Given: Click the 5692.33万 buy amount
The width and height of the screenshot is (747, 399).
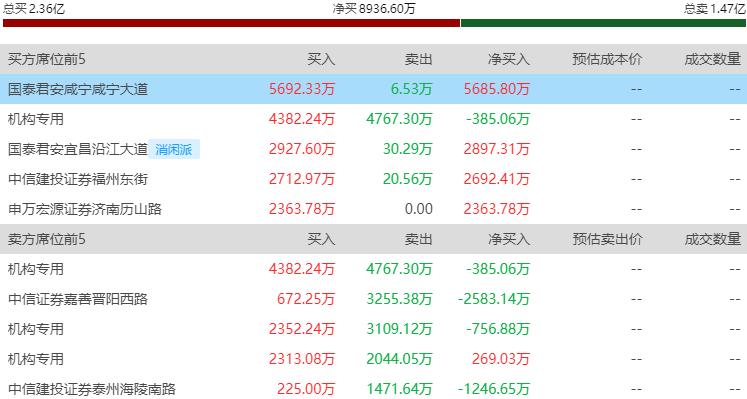Looking at the screenshot, I should coord(302,89).
